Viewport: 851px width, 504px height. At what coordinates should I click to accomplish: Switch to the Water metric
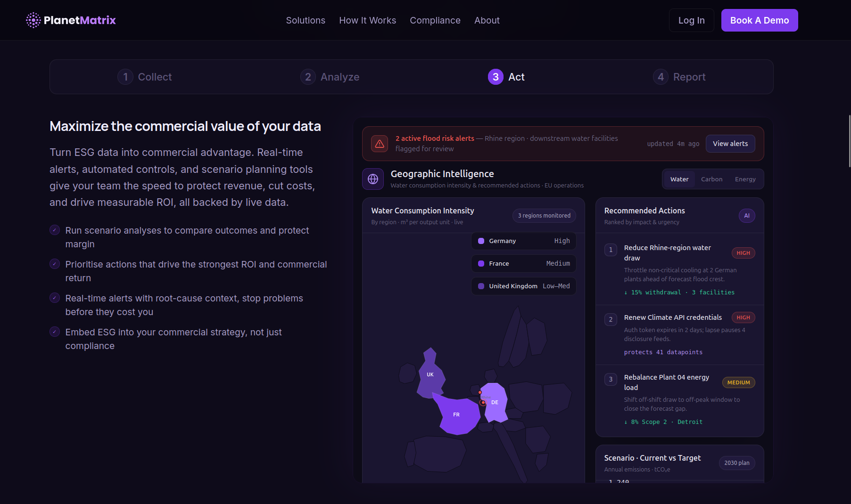[679, 179]
